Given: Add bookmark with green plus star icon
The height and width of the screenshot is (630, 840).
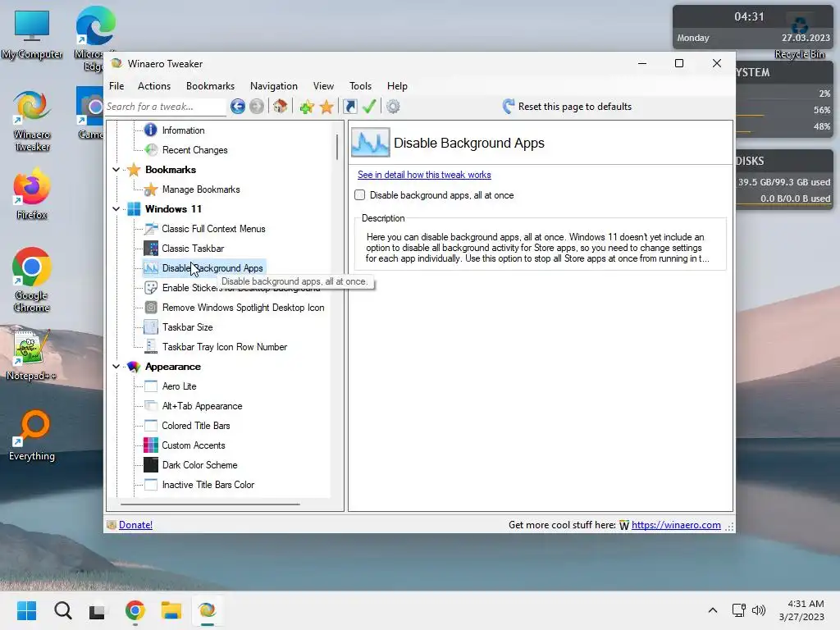Looking at the screenshot, I should [307, 107].
